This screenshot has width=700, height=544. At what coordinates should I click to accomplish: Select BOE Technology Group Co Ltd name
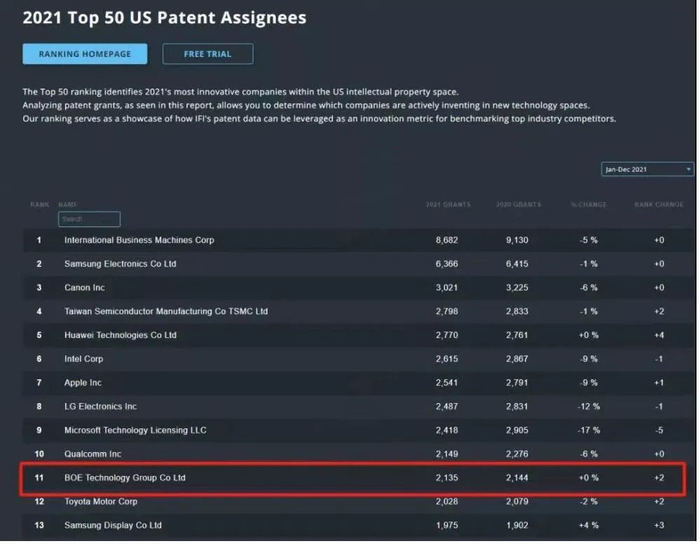125,478
